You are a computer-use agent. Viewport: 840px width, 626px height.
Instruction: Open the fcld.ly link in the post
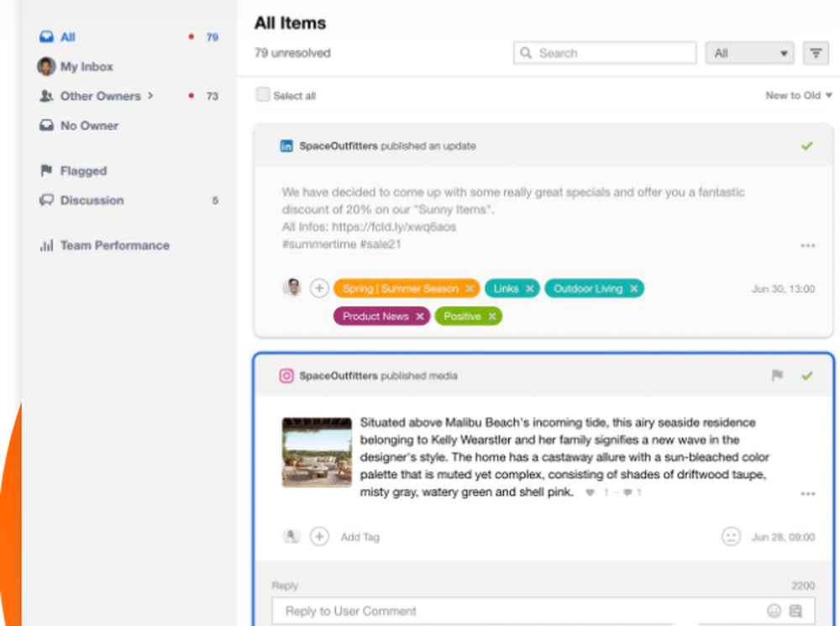pos(394,227)
